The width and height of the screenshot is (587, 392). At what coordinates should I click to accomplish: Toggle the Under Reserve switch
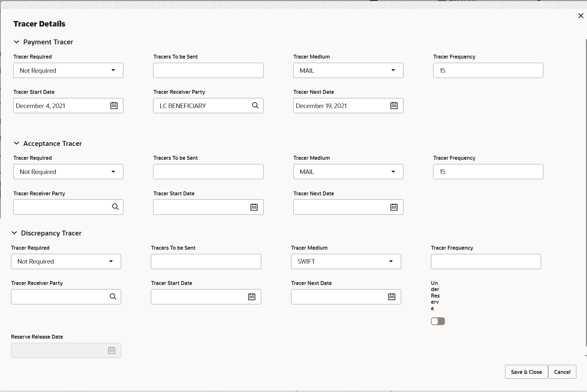(x=438, y=321)
